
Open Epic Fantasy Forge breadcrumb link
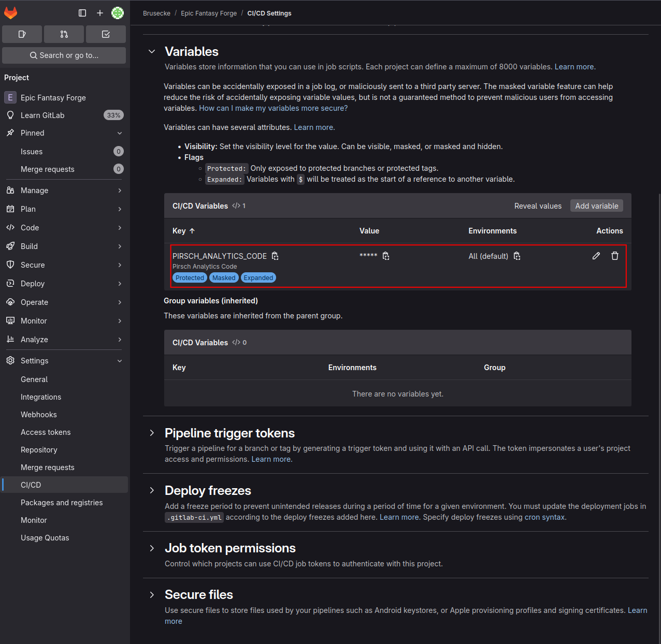[x=209, y=13]
